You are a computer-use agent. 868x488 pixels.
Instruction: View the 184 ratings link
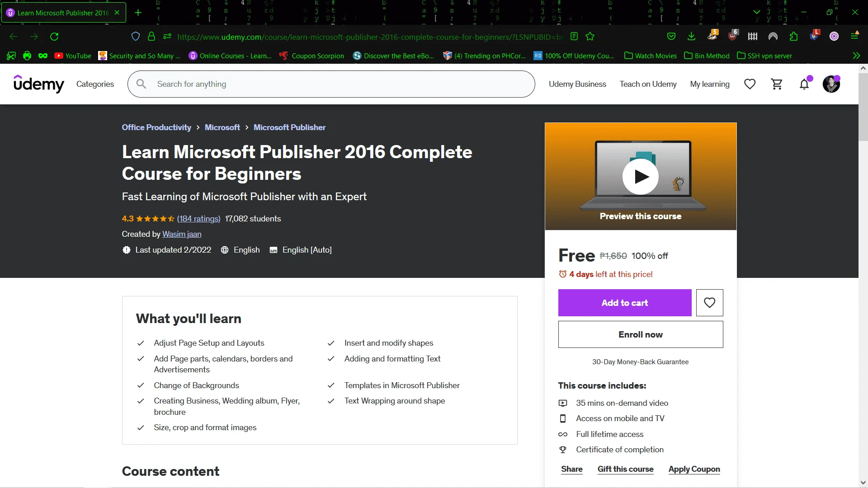[198, 219]
